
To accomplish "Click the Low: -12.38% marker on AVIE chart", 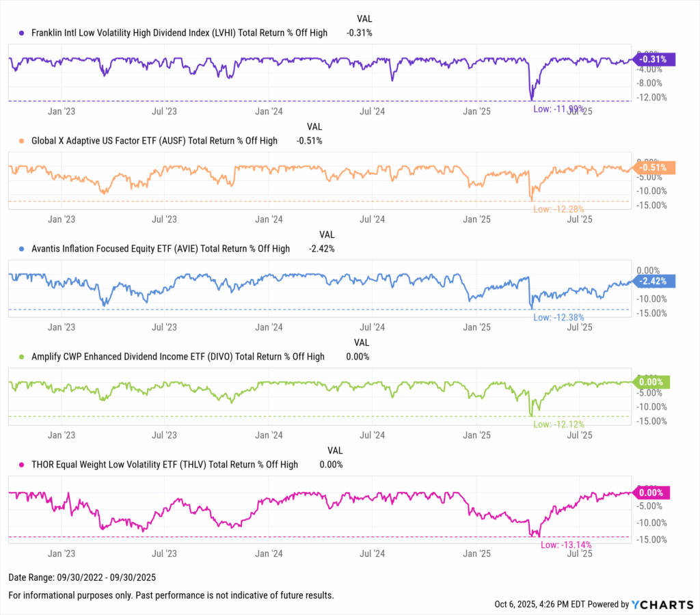I will pos(559,318).
